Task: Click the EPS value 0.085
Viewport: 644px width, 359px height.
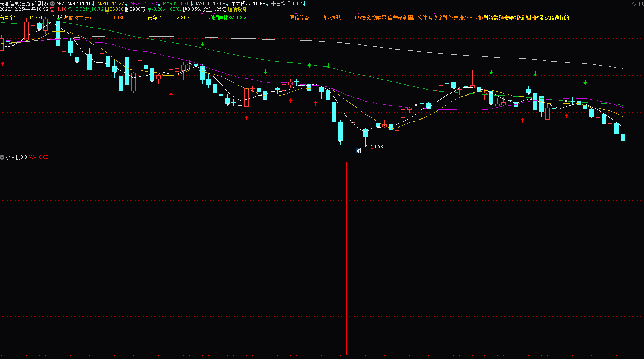Action: pyautogui.click(x=118, y=18)
